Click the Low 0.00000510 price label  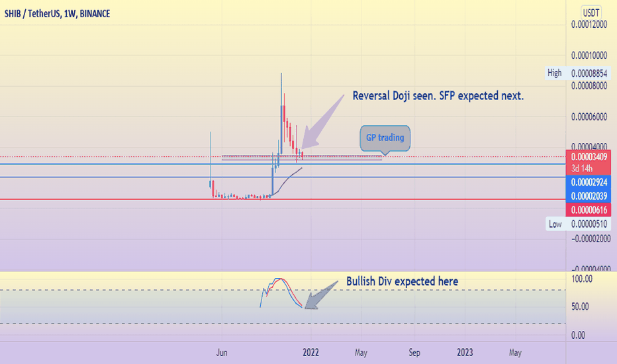coord(579,224)
